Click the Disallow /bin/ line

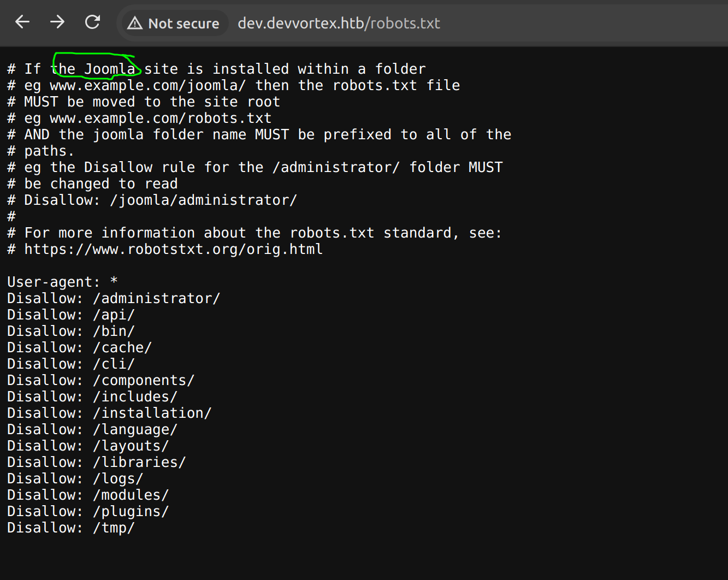tap(70, 332)
